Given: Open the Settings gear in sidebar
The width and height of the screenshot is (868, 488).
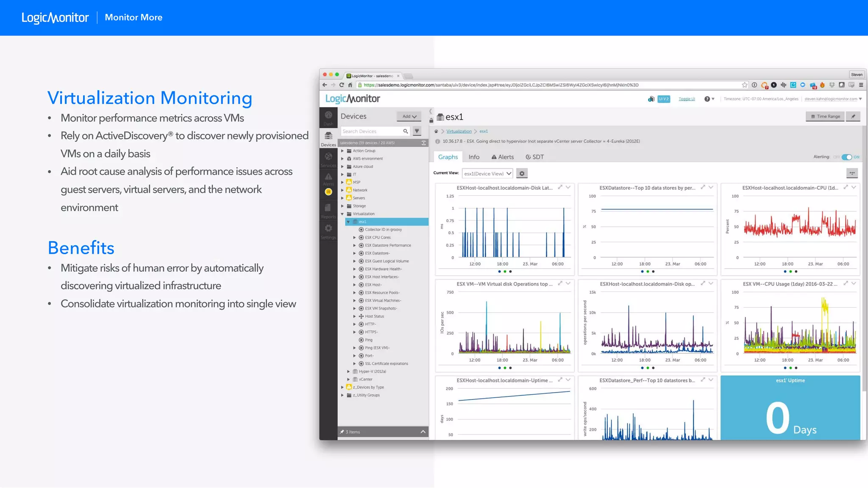Looking at the screenshot, I should coord(328,231).
